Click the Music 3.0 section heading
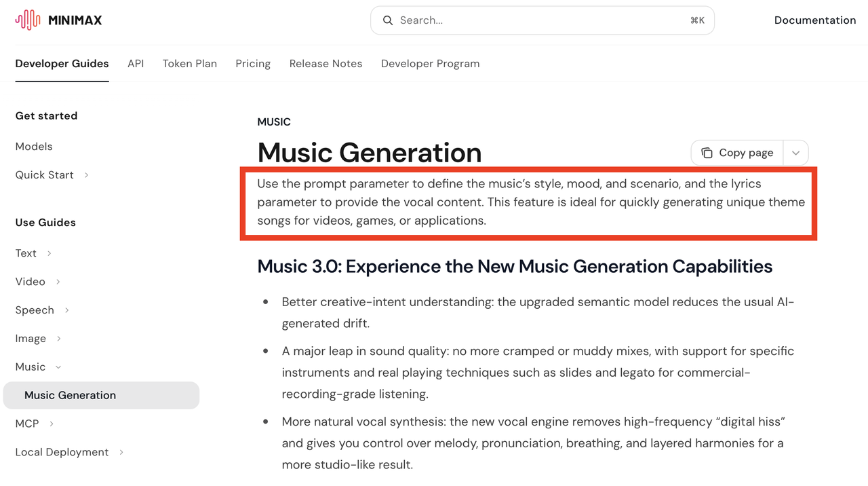Image resolution: width=868 pixels, height=486 pixels. 515,266
